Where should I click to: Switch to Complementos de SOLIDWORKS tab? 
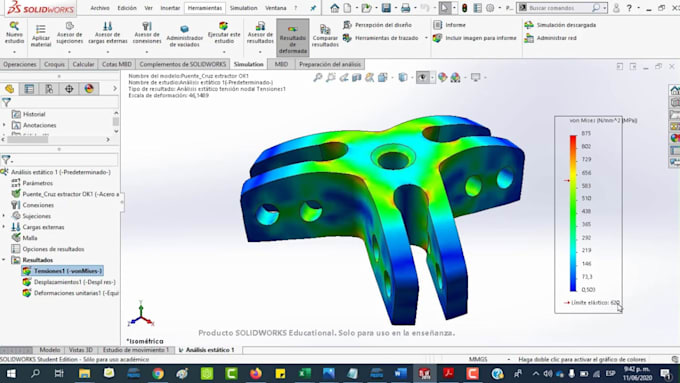[x=183, y=64]
